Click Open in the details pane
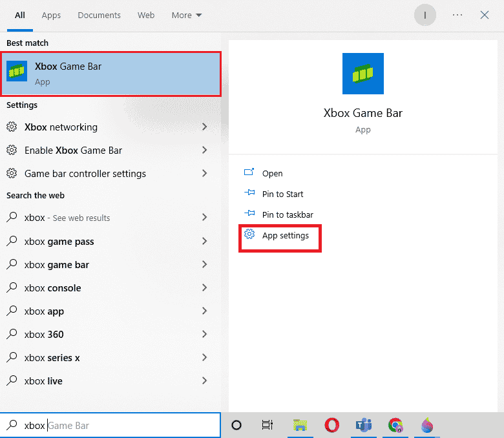This screenshot has height=438, width=504. point(272,173)
